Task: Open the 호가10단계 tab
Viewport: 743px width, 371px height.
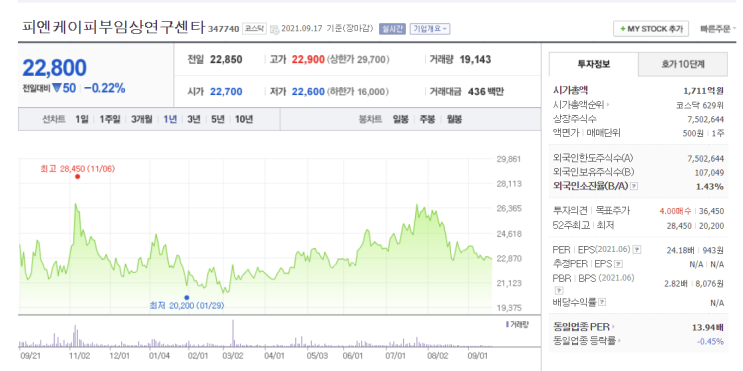Action: tap(683, 64)
